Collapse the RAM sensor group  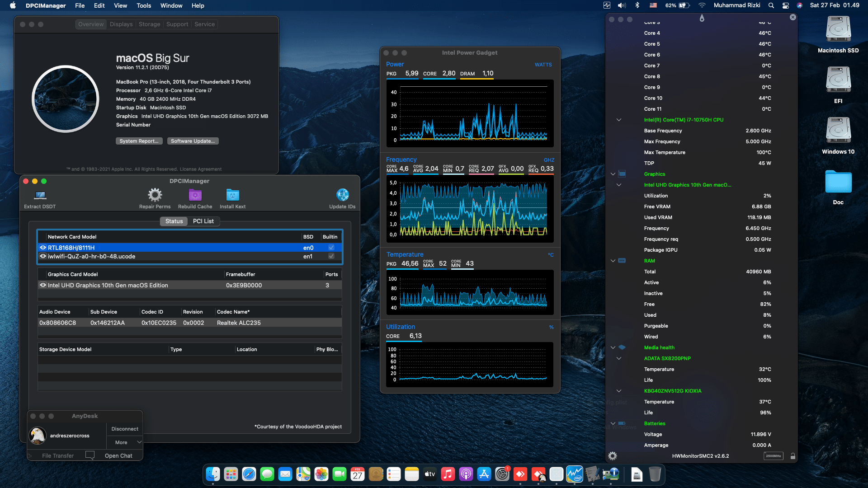click(x=613, y=261)
